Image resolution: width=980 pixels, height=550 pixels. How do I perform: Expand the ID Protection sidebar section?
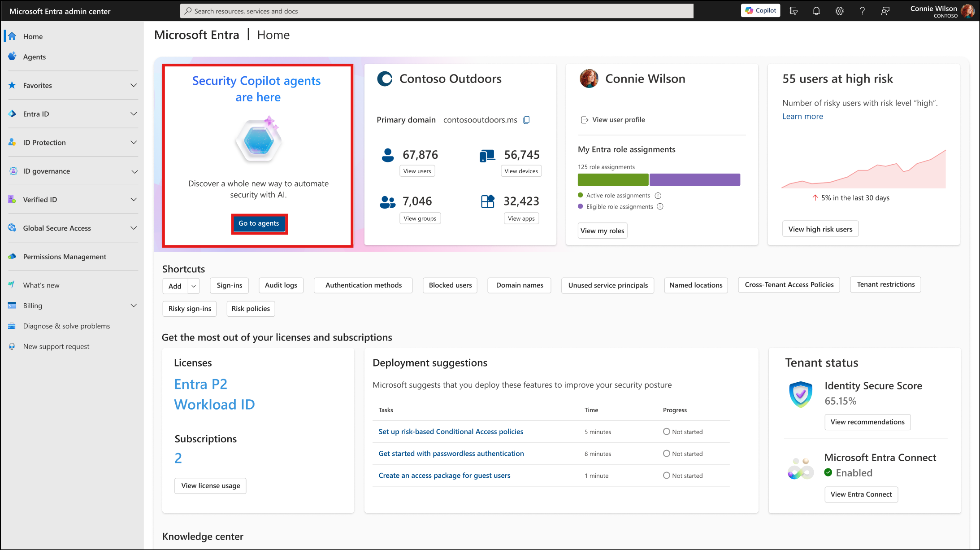(x=133, y=143)
